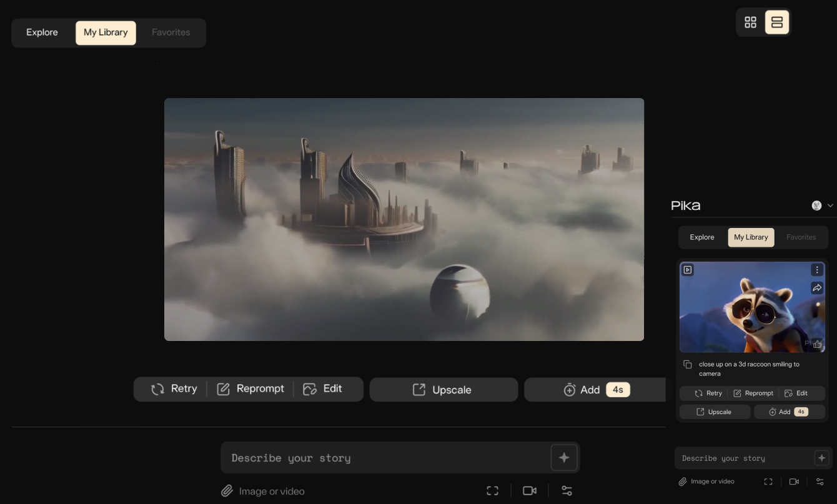This screenshot has height=504, width=837.
Task: Click the Add 4s button under main video
Action: point(595,390)
